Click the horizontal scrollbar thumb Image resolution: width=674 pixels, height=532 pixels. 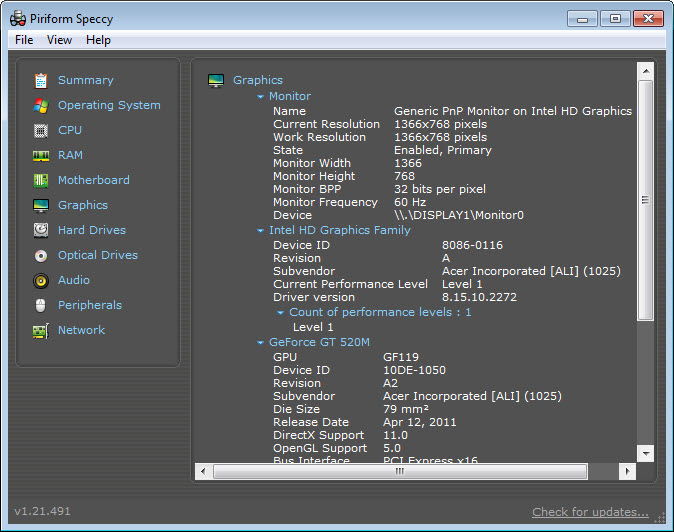pyautogui.click(x=400, y=471)
